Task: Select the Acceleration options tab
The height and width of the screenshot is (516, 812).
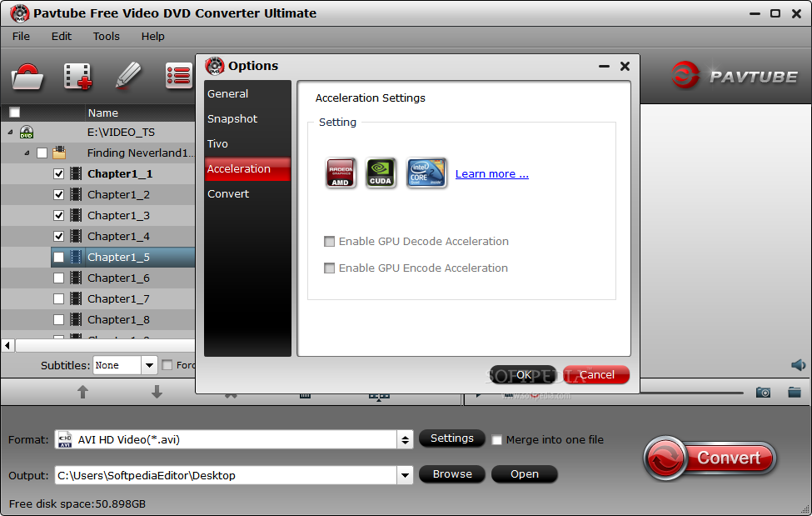Action: [x=247, y=169]
